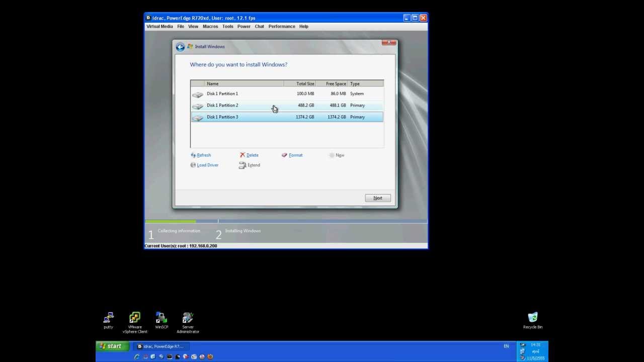Click the New partition option

[x=337, y=155]
